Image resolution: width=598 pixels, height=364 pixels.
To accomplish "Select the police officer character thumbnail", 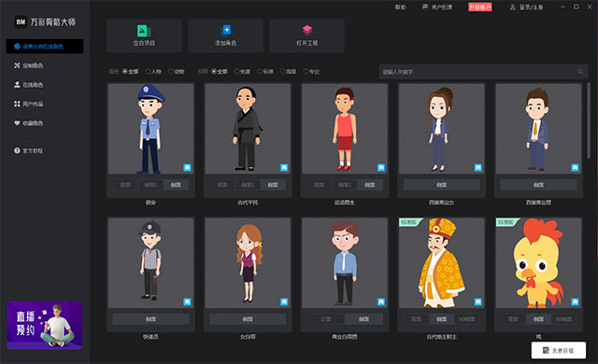I will point(150,129).
